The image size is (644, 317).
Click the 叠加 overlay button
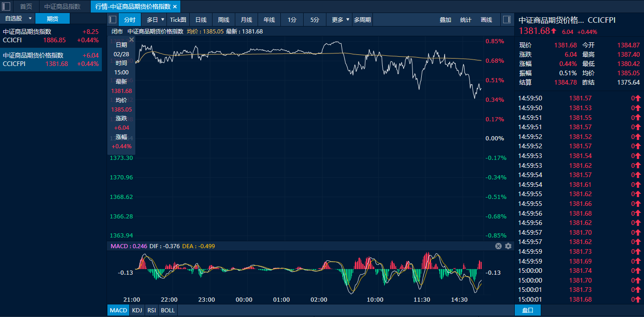tap(445, 20)
